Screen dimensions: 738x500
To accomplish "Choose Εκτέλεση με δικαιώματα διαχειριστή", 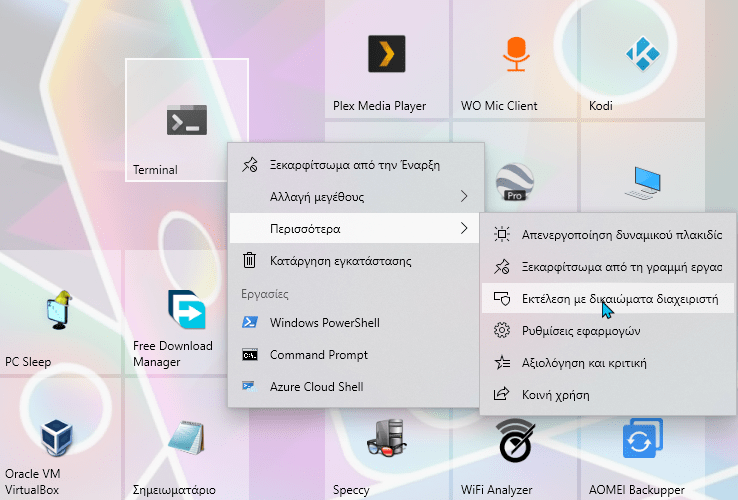I will click(x=608, y=298).
